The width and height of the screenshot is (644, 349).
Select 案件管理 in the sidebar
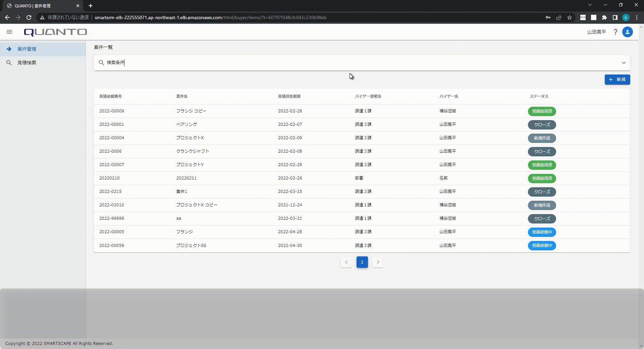pos(43,49)
